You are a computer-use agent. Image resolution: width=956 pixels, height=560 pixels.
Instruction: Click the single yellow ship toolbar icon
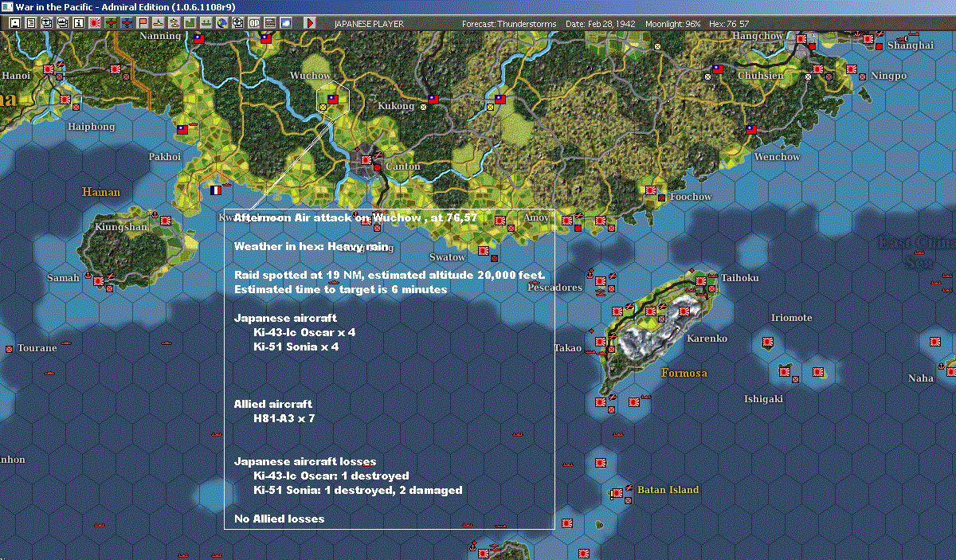[159, 23]
